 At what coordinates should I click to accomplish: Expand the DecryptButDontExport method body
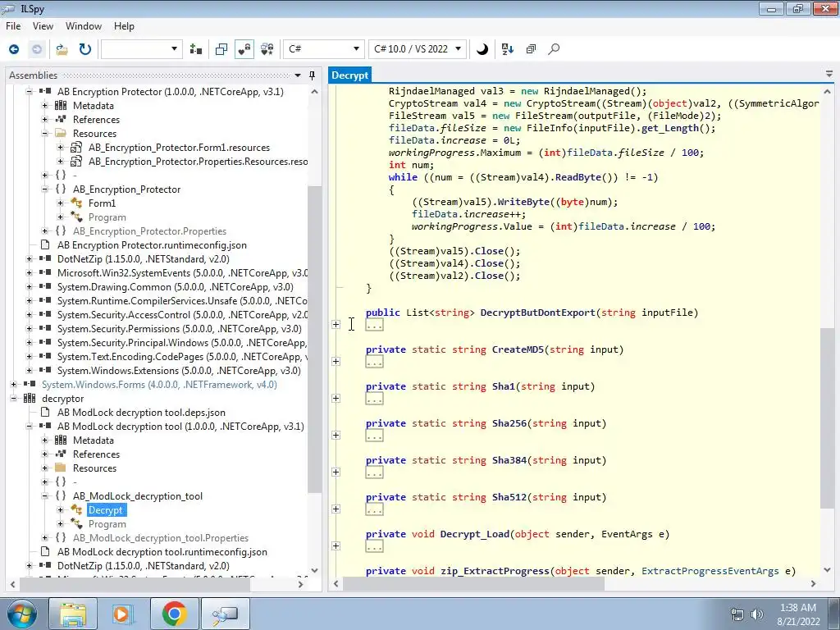(336, 325)
